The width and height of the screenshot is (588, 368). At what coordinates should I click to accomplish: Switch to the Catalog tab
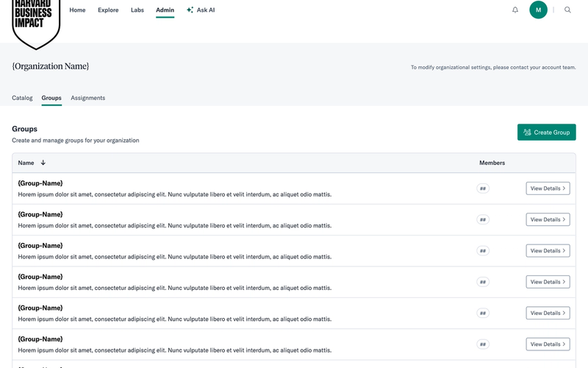coord(22,98)
